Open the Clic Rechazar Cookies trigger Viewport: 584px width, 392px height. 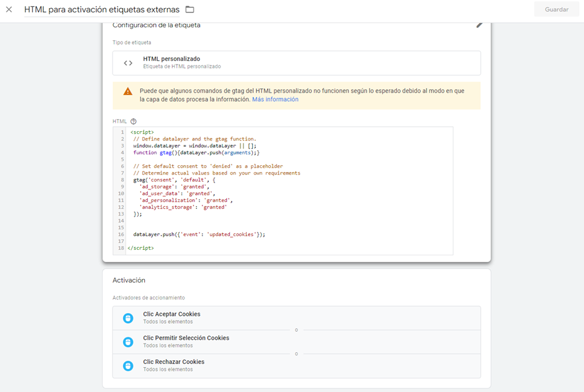[x=296, y=365]
